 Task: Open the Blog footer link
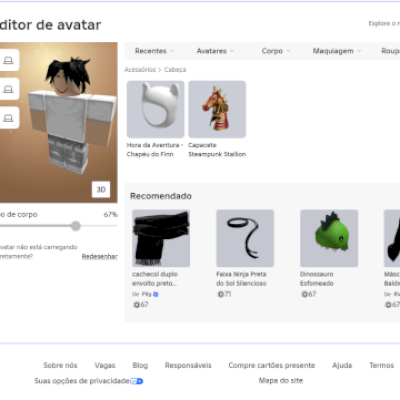[x=140, y=365]
